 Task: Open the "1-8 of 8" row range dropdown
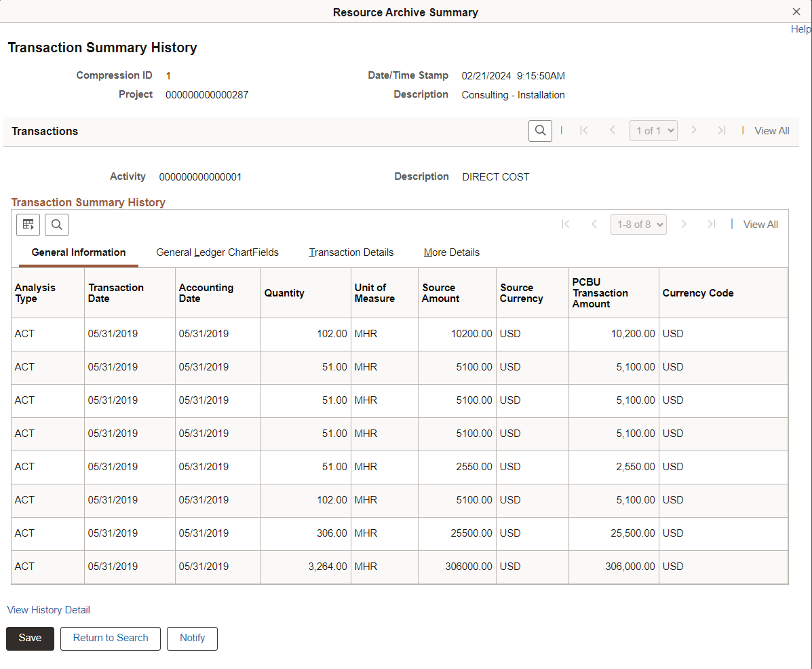(x=638, y=224)
